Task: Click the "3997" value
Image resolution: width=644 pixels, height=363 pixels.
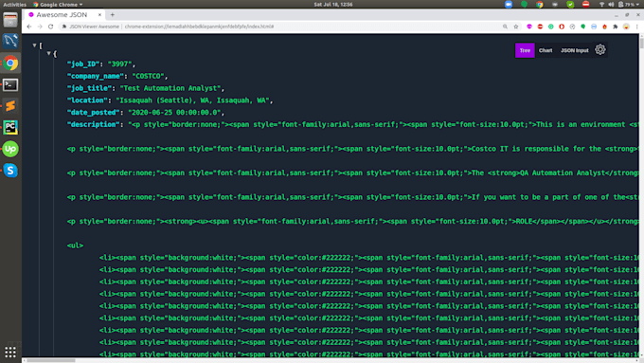Action: (x=119, y=64)
